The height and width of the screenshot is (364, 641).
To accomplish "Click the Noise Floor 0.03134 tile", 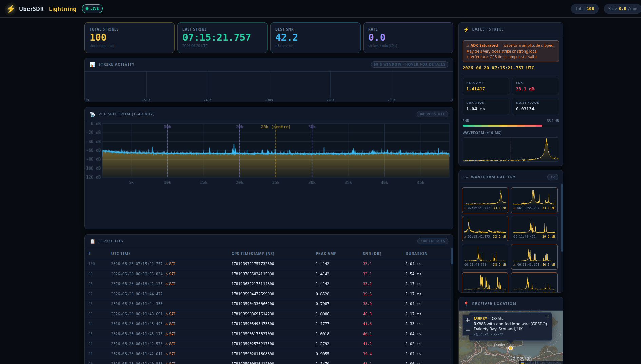I will pos(535,106).
